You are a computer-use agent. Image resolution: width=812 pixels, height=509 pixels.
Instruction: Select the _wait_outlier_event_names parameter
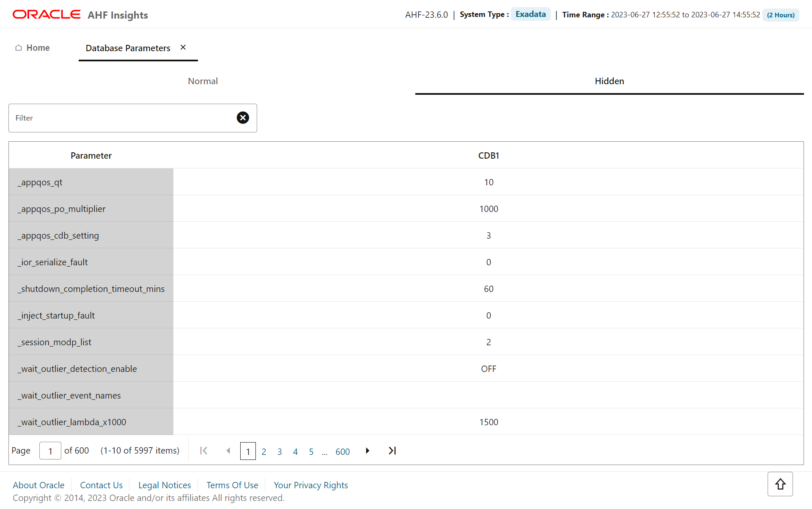[91, 395]
